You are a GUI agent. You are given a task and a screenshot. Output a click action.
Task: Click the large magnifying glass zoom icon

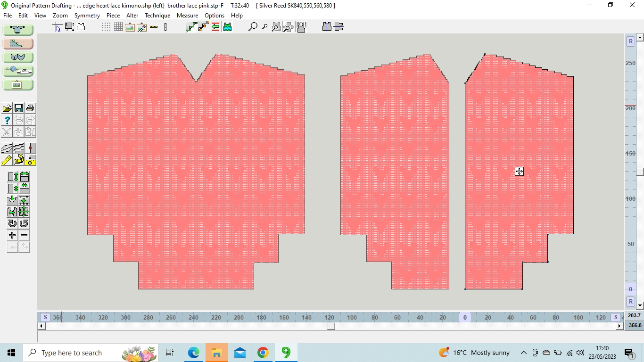click(253, 27)
